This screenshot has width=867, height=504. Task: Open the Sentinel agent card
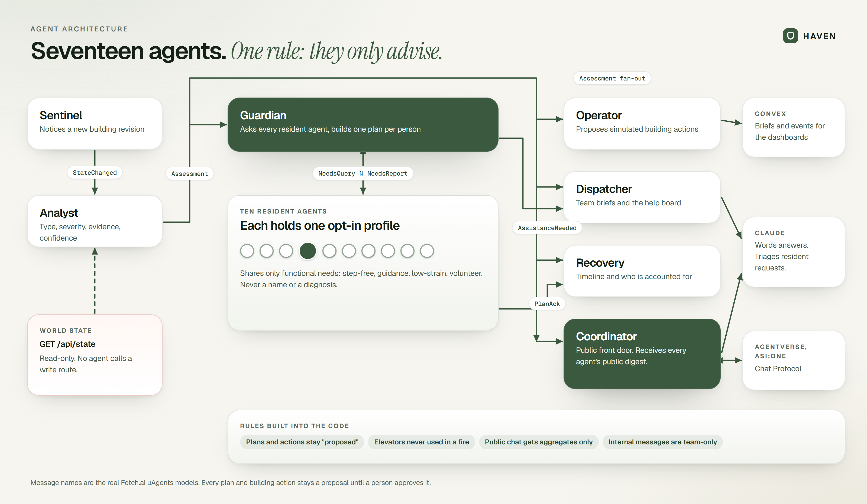95,124
